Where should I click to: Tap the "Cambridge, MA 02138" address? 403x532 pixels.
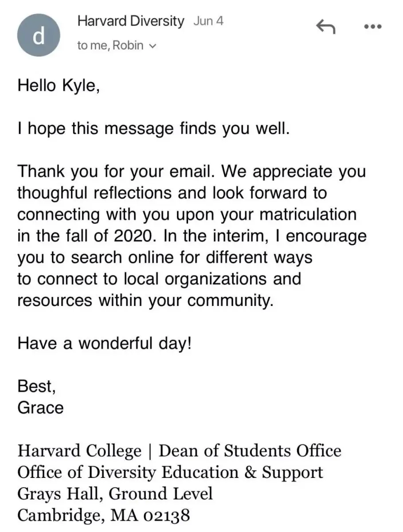(x=104, y=515)
